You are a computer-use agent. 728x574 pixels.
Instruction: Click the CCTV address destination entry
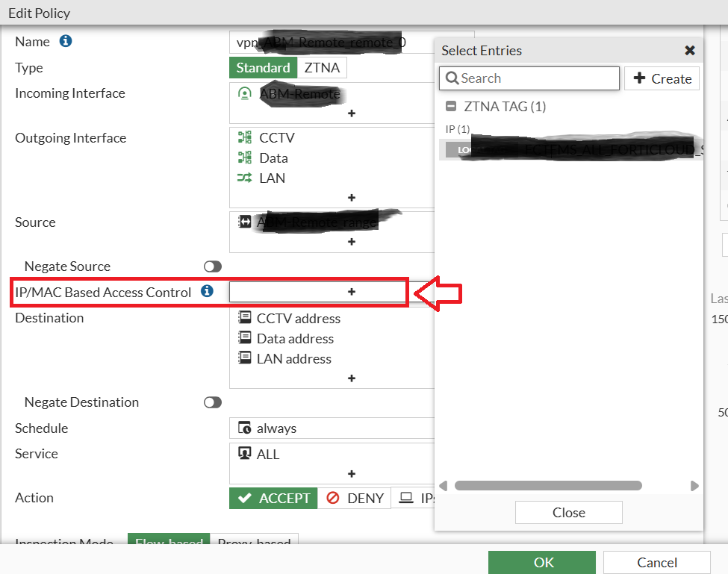click(x=298, y=318)
